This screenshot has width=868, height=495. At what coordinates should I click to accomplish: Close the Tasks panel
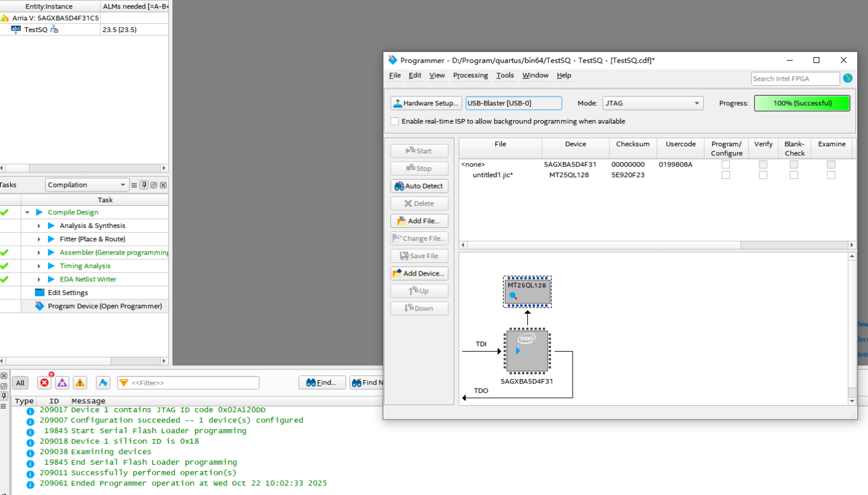tap(163, 185)
